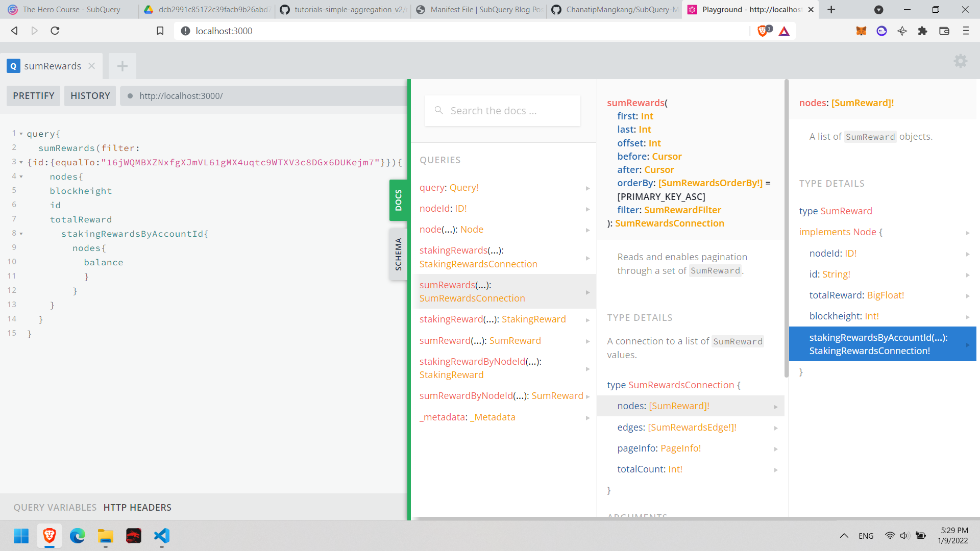Click the MetaMask extension icon
This screenshot has height=551, width=980.
pyautogui.click(x=861, y=31)
